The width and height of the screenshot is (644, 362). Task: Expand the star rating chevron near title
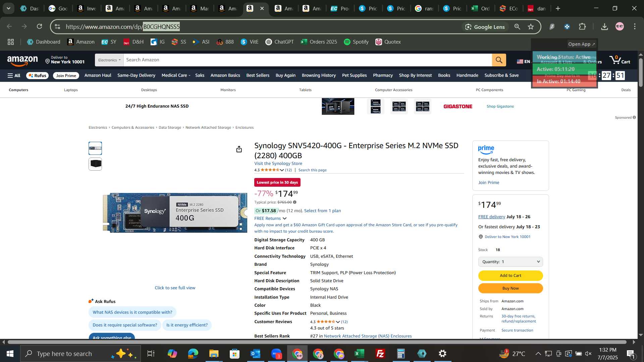coord(282,170)
